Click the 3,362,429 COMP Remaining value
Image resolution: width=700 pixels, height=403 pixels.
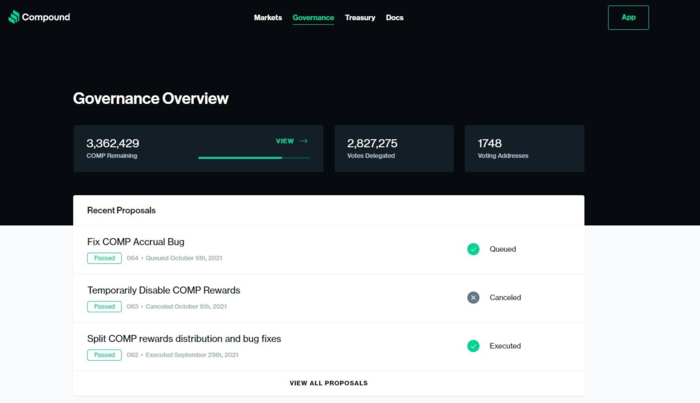coord(112,143)
